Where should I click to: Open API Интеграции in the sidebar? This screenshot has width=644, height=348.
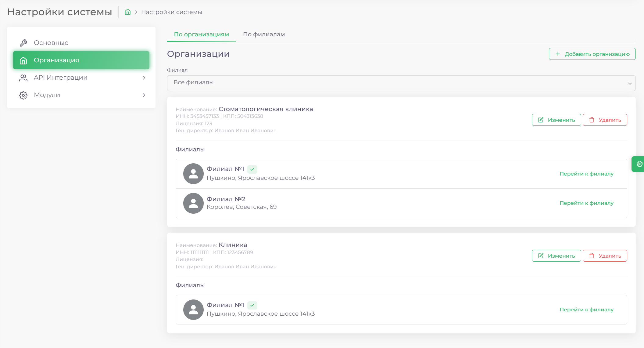point(81,78)
